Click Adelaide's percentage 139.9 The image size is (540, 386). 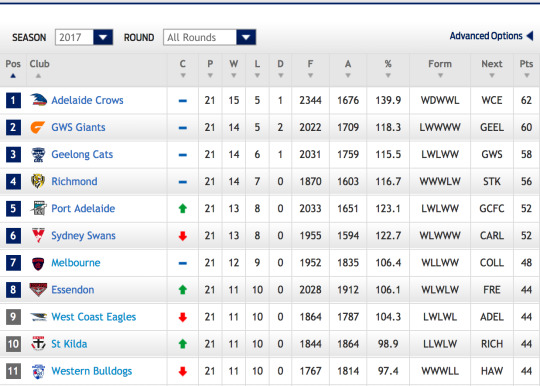click(x=388, y=100)
